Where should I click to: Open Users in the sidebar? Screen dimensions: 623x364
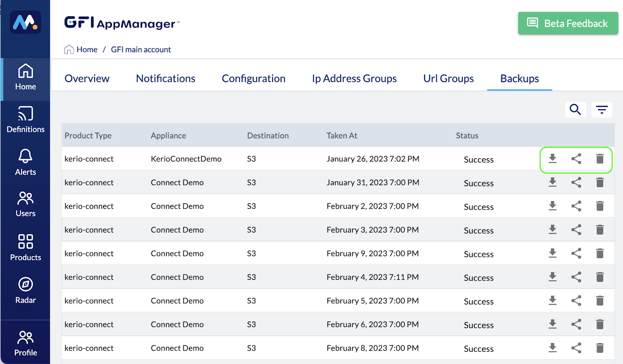25,204
